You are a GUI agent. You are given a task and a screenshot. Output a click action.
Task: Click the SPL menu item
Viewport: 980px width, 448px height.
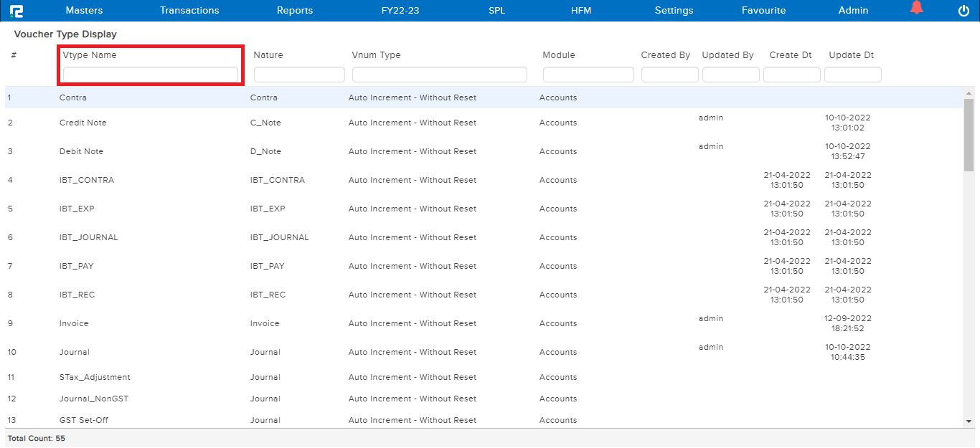496,10
